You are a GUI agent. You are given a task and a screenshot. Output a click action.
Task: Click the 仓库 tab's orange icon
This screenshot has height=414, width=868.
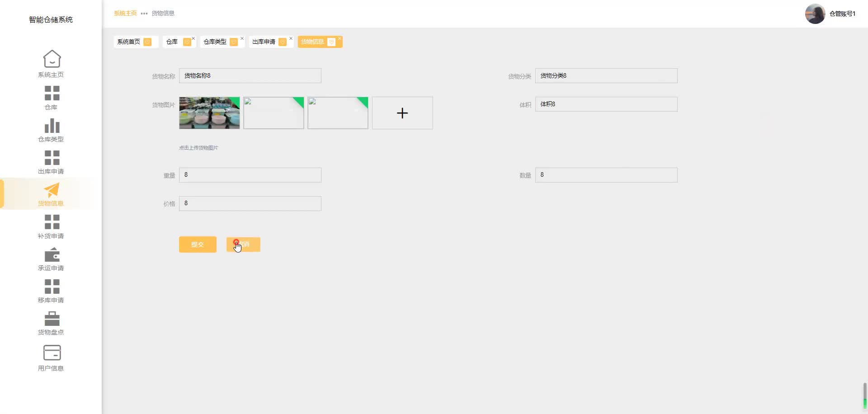[x=187, y=42]
